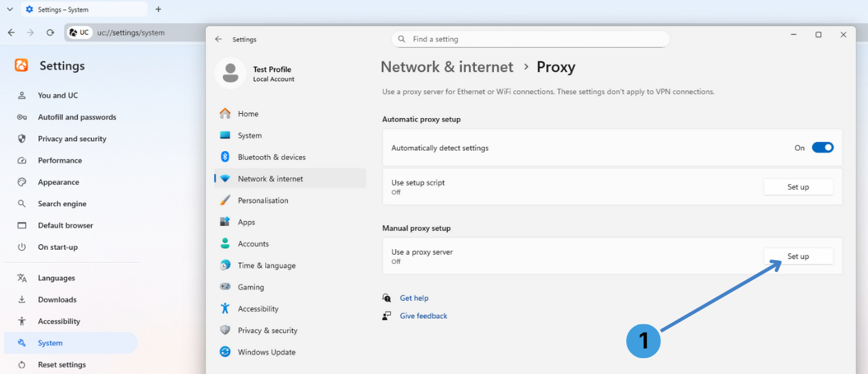868x374 pixels.
Task: Click Network & internet breadcrumb heading
Action: 447,67
